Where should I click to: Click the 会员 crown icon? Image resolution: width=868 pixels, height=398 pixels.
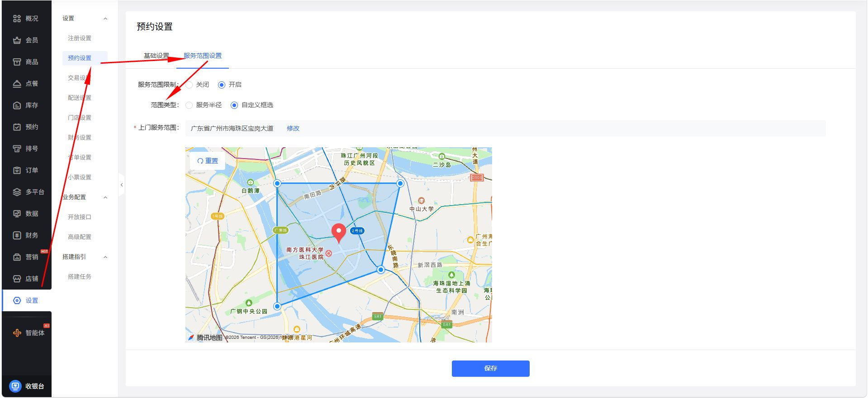[17, 40]
